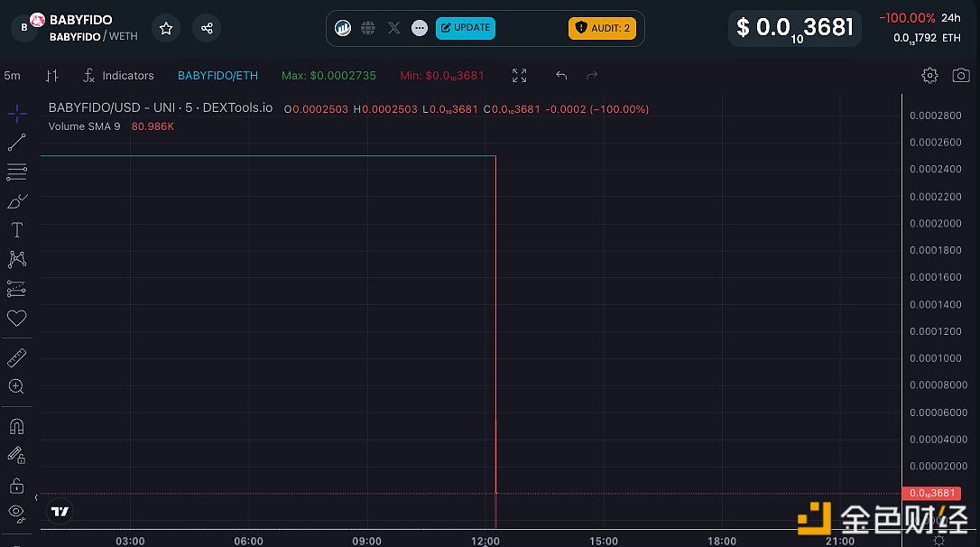Select the crosshair cursor tool
This screenshot has width=980, height=547.
pos(17,113)
